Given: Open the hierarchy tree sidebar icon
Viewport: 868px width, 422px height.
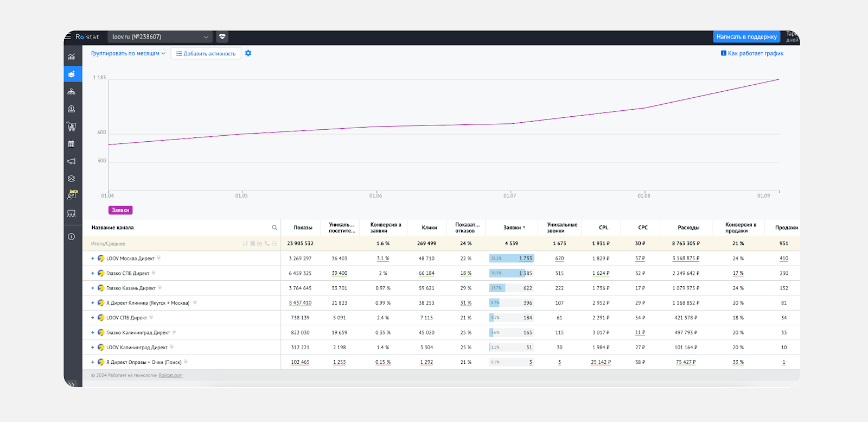Looking at the screenshot, I should click(71, 92).
